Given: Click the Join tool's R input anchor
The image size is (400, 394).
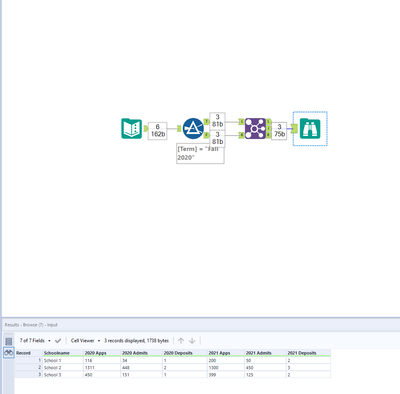Looking at the screenshot, I should click(242, 135).
